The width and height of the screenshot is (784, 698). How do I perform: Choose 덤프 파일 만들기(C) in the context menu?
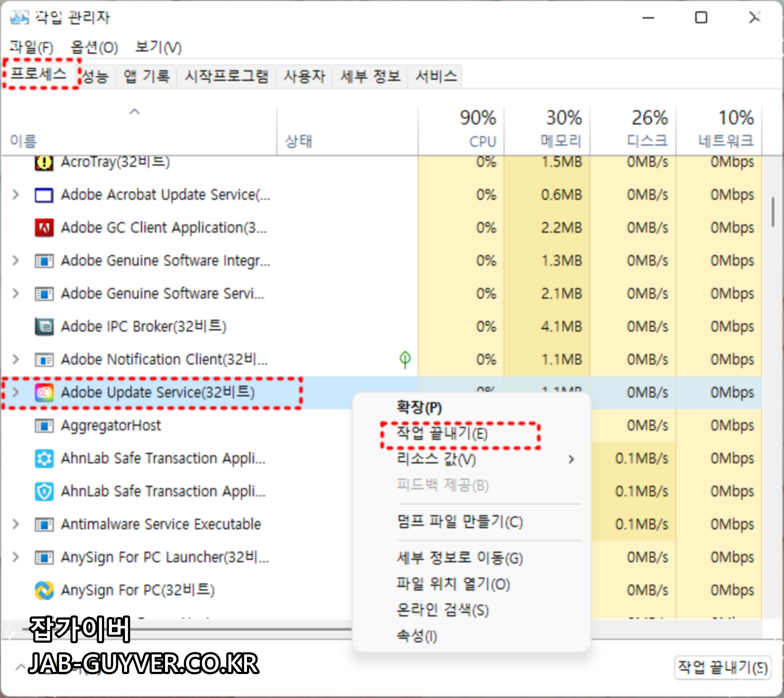471,522
